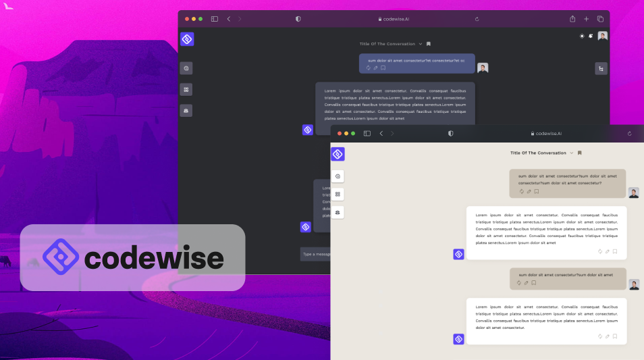Regenerate the AI reply ending 'dolor sit amet consectetur.'
The height and width of the screenshot is (360, 644).
600,336
